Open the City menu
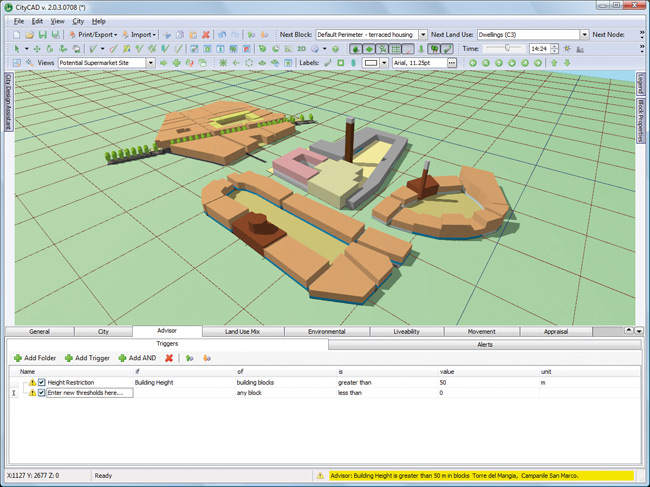Image resolution: width=650 pixels, height=487 pixels. coord(78,21)
